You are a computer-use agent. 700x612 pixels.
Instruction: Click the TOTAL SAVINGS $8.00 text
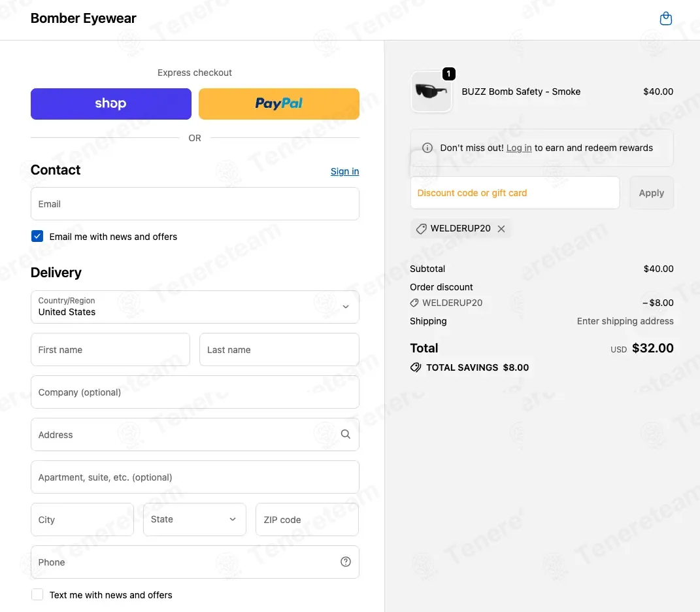click(x=477, y=367)
